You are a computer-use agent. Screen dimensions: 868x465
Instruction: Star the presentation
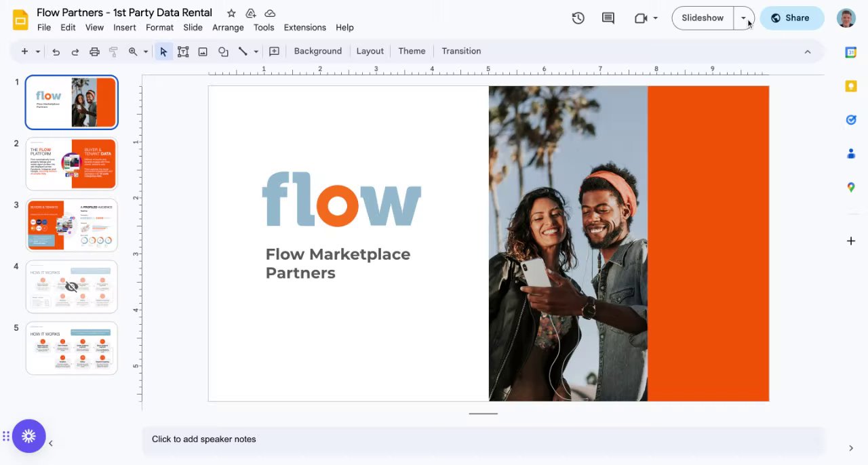231,13
